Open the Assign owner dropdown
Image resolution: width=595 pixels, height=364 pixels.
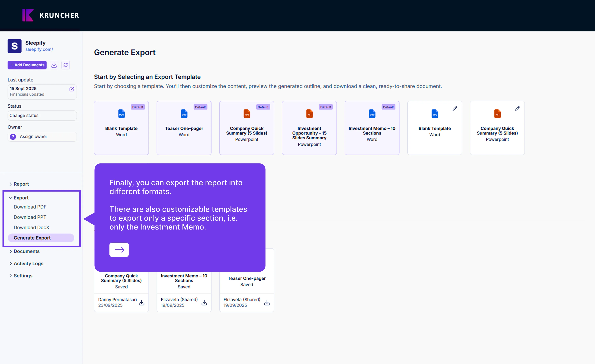pos(42,137)
